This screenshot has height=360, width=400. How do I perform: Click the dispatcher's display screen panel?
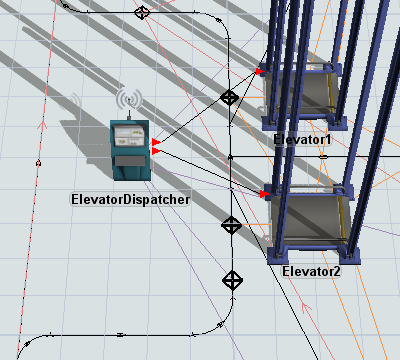click(130, 136)
